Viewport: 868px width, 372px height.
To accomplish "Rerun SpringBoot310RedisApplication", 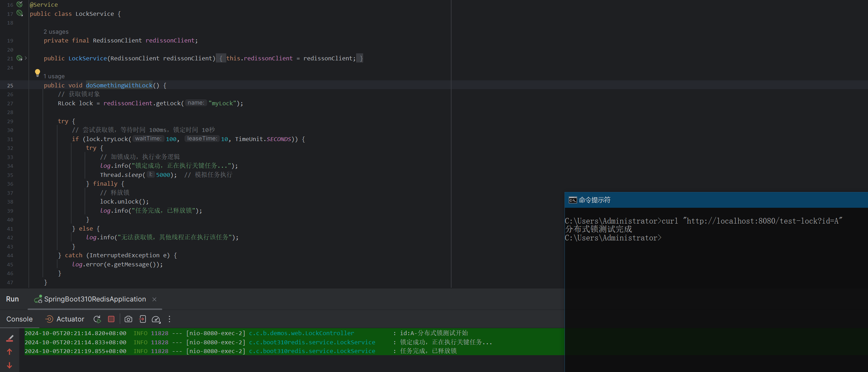I will click(97, 319).
